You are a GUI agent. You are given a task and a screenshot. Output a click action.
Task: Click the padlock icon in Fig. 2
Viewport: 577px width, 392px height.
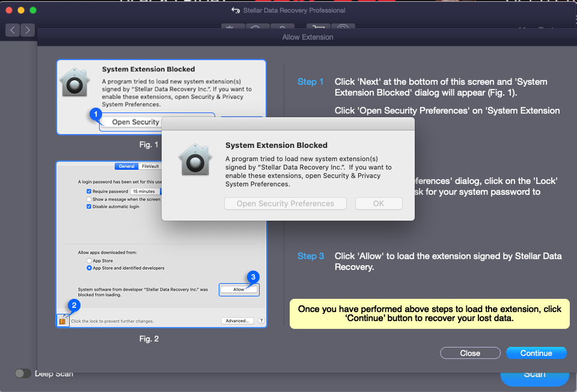pos(62,320)
